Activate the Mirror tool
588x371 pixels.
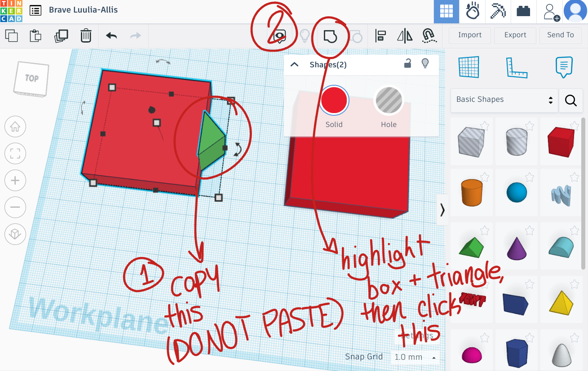click(405, 35)
